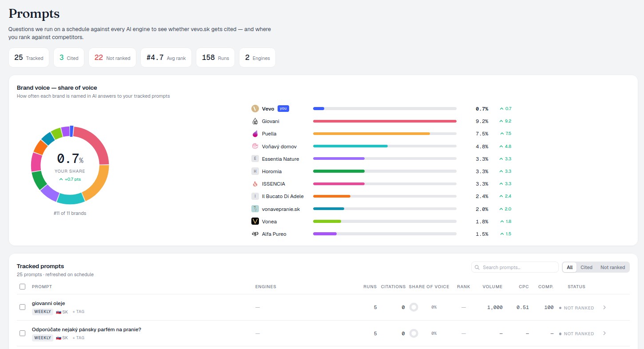The height and width of the screenshot is (349, 644).
Task: Expand the pánsky parfém row chevron
Action: (604, 333)
